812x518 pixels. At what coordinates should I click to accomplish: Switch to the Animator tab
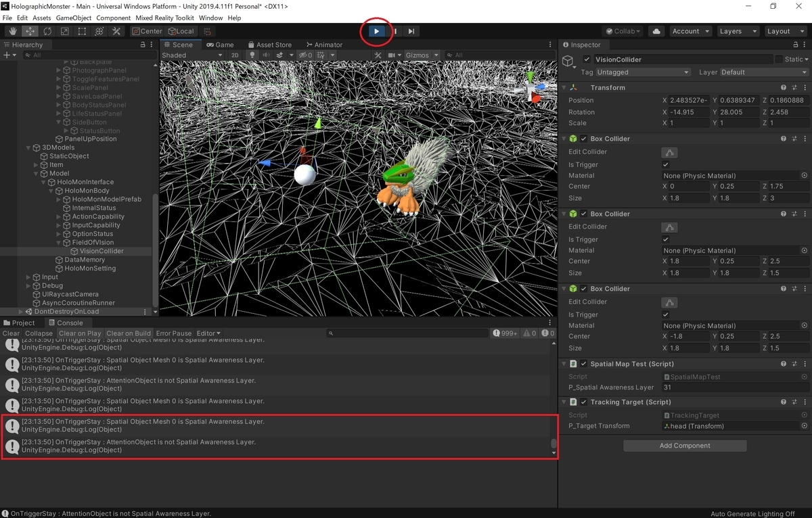[x=323, y=45]
